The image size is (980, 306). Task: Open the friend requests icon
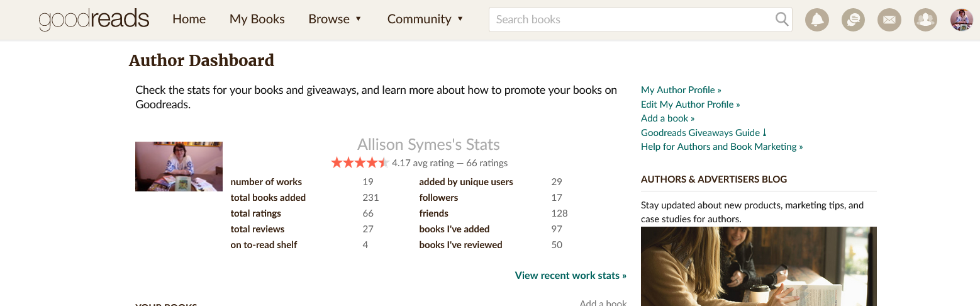click(925, 20)
